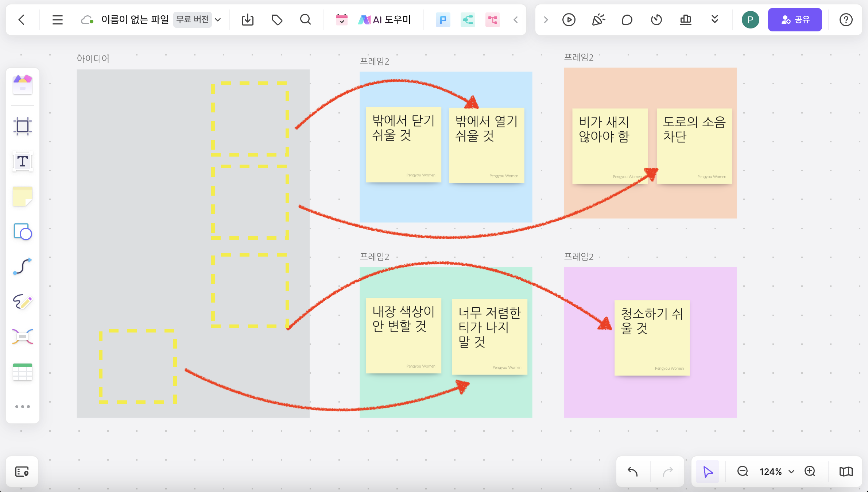868x492 pixels.
Task: Undo the last action
Action: click(633, 472)
